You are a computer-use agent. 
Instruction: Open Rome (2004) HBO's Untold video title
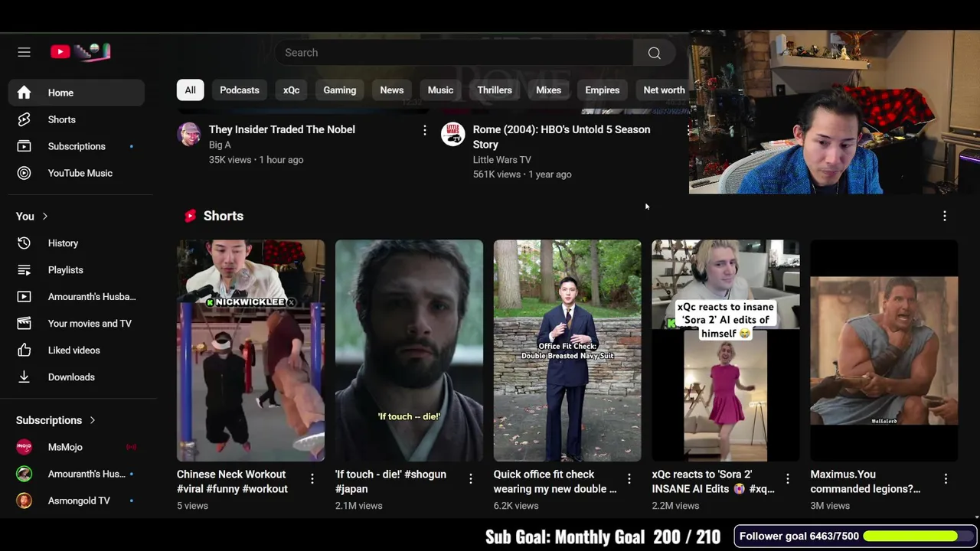(561, 137)
